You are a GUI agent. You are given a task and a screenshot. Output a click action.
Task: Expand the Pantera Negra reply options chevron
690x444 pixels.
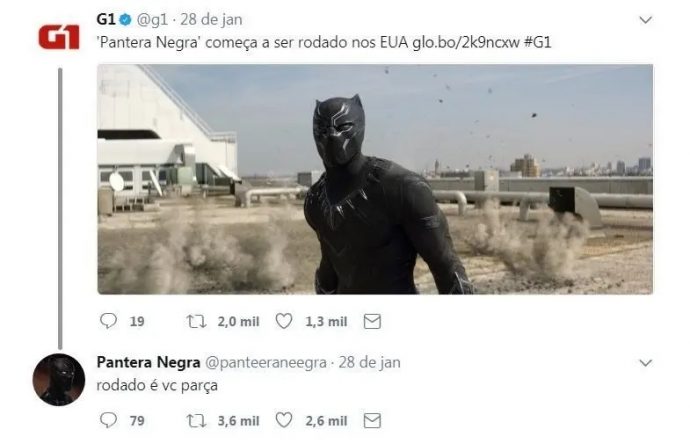pos(645,363)
